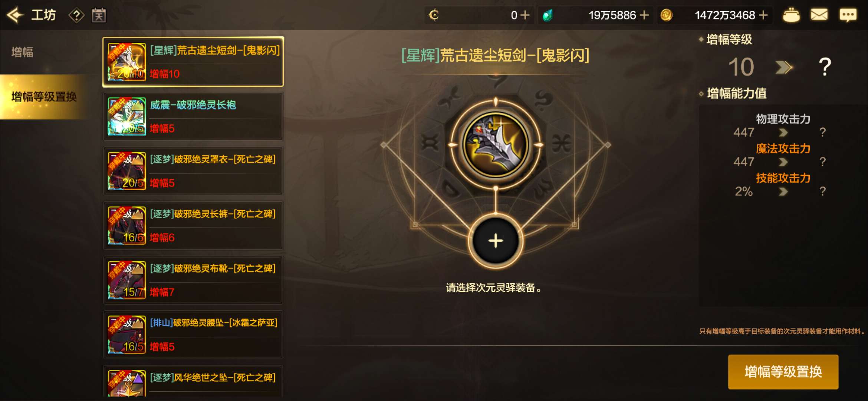Choose [逐梦]破邪绝灵罩衣-[死亡之碑] list entry
Viewport: 868px width, 401px height.
193,171
